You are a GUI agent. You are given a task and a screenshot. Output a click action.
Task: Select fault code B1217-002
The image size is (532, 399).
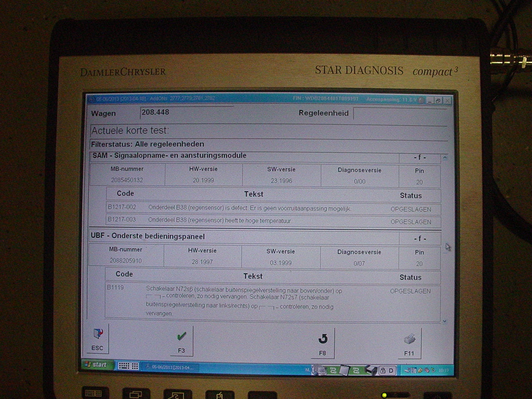coord(122,207)
